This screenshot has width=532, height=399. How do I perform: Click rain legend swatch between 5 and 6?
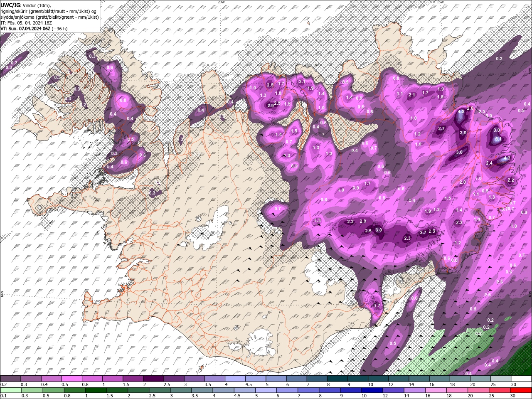[266, 391]
